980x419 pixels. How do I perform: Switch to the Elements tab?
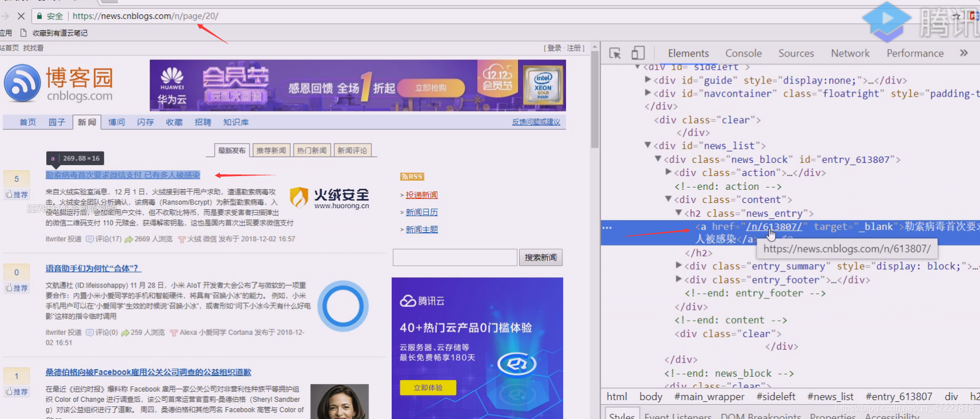click(688, 53)
